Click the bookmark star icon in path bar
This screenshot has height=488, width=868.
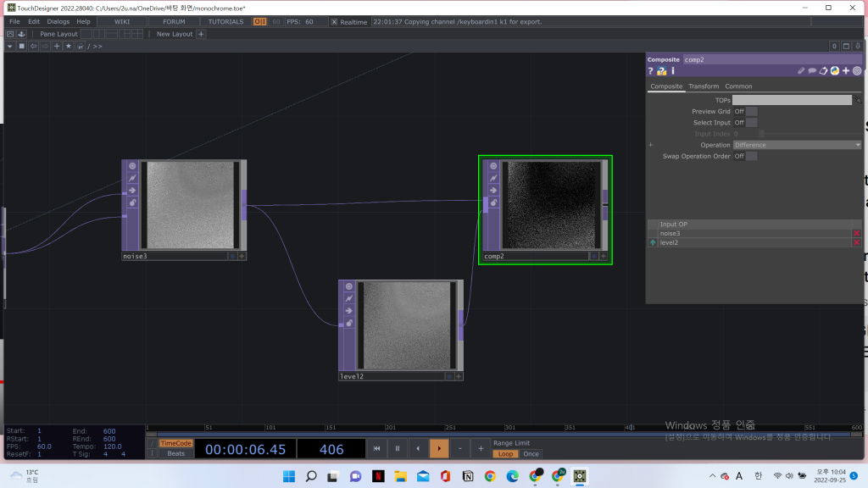tap(68, 46)
